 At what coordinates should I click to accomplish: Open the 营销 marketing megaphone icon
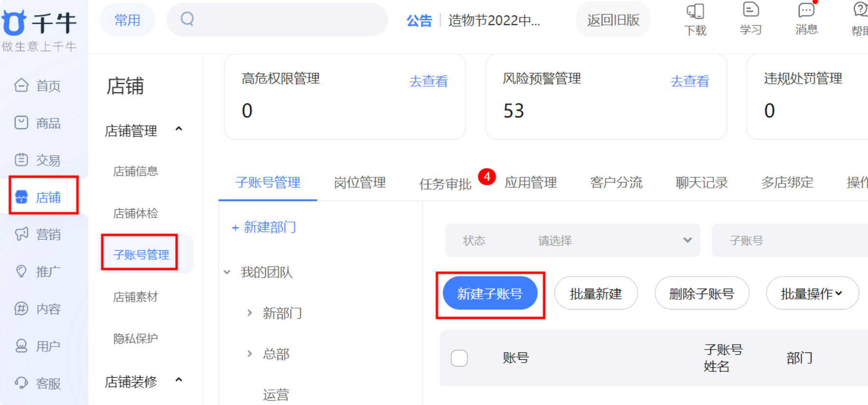click(x=21, y=234)
